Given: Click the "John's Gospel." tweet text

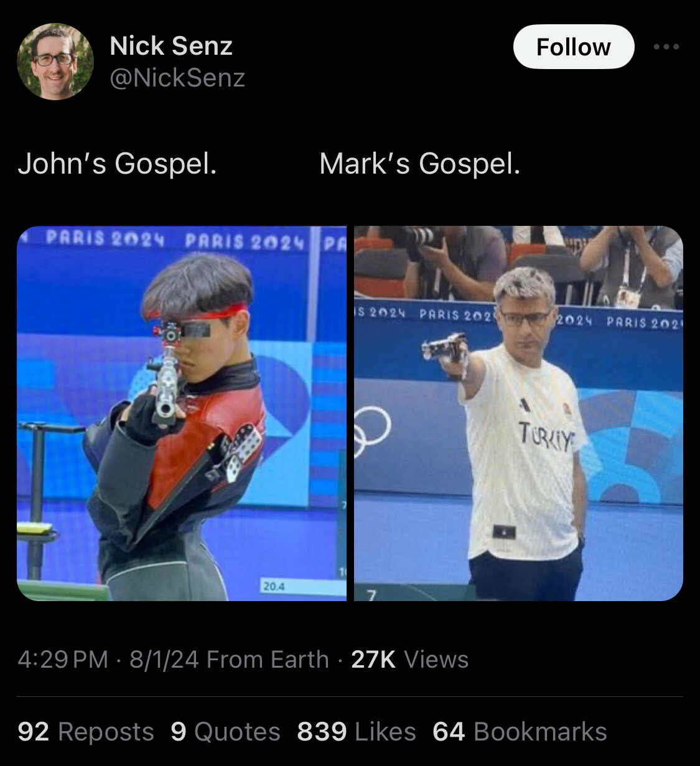Looking at the screenshot, I should (118, 164).
